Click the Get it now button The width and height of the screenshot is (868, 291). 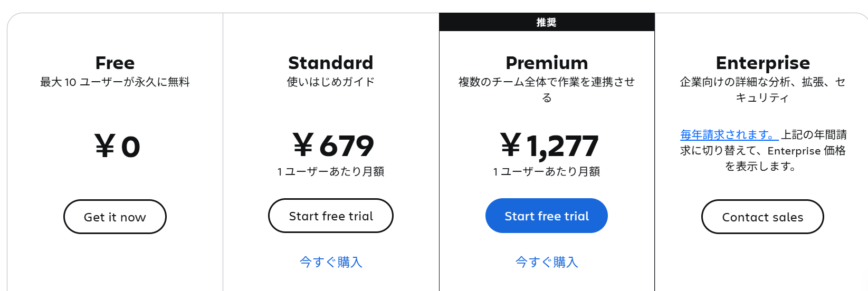point(115,217)
